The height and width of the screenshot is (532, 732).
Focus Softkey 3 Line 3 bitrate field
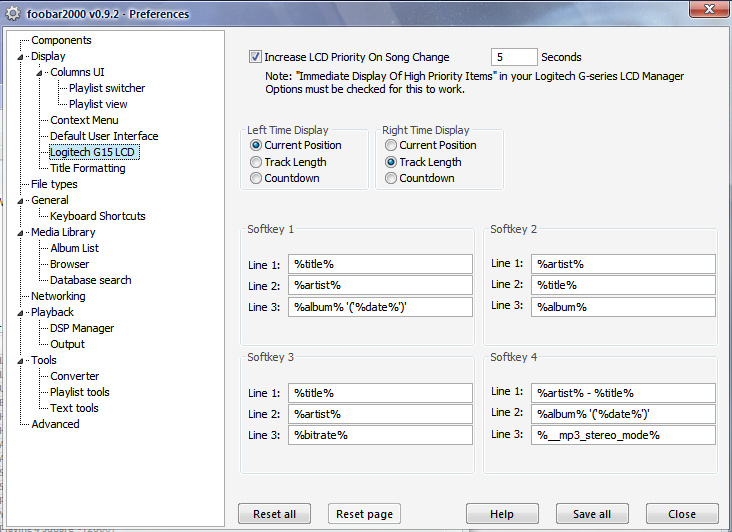[380, 435]
